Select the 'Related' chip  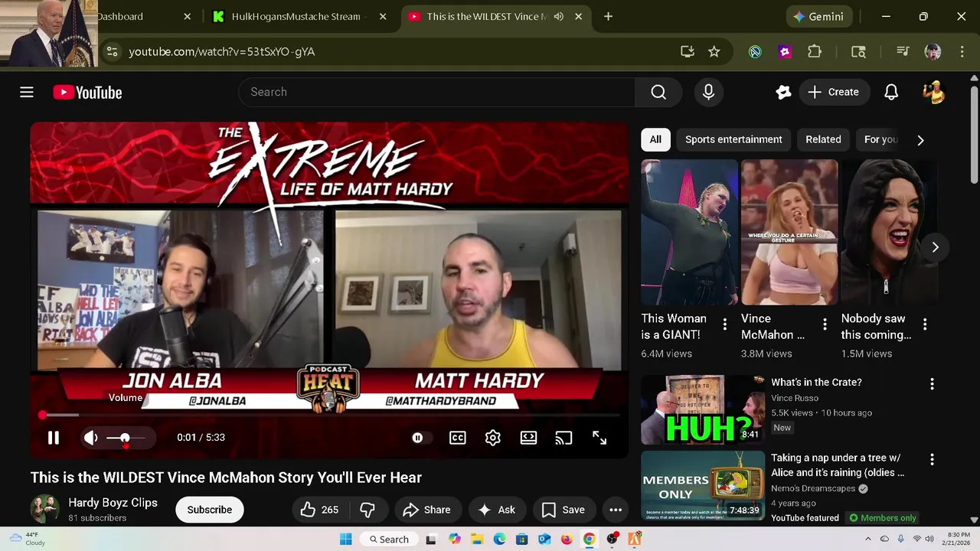823,139
